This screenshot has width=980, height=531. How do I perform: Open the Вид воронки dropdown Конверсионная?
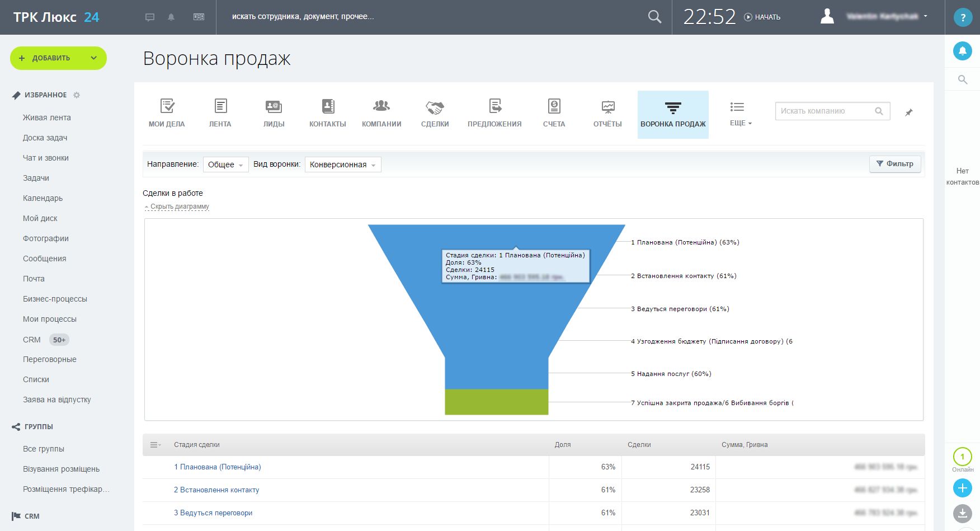pyautogui.click(x=343, y=165)
